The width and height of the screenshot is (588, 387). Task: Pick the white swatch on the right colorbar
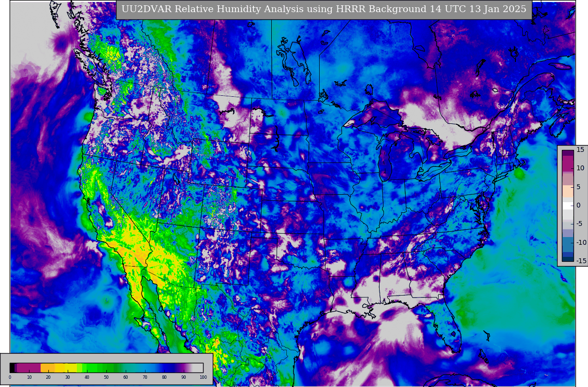pos(568,206)
